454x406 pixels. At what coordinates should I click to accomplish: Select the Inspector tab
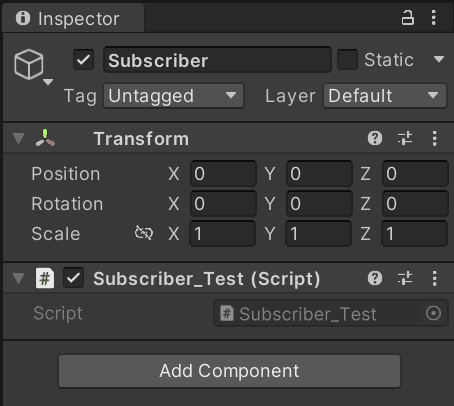tap(73, 18)
